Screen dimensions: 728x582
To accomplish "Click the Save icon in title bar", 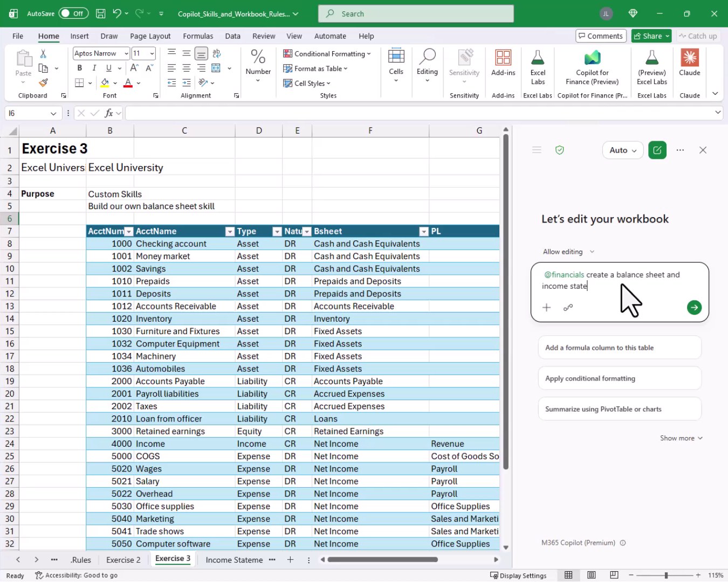I will [100, 13].
